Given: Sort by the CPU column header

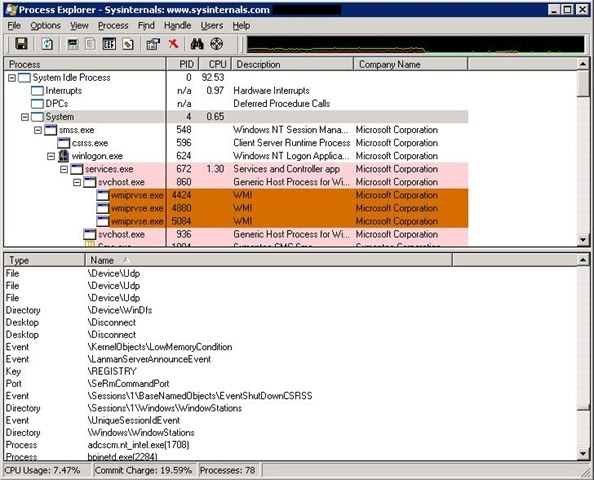Looking at the screenshot, I should click(x=215, y=64).
